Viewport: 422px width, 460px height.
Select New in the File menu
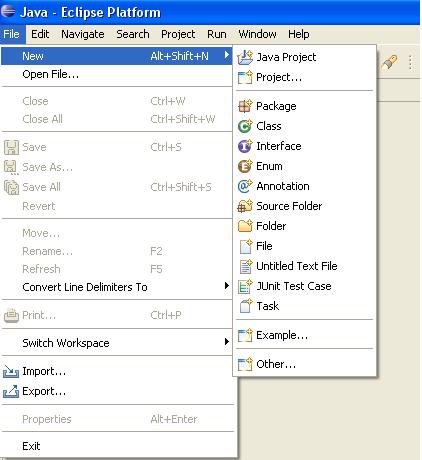(117, 56)
